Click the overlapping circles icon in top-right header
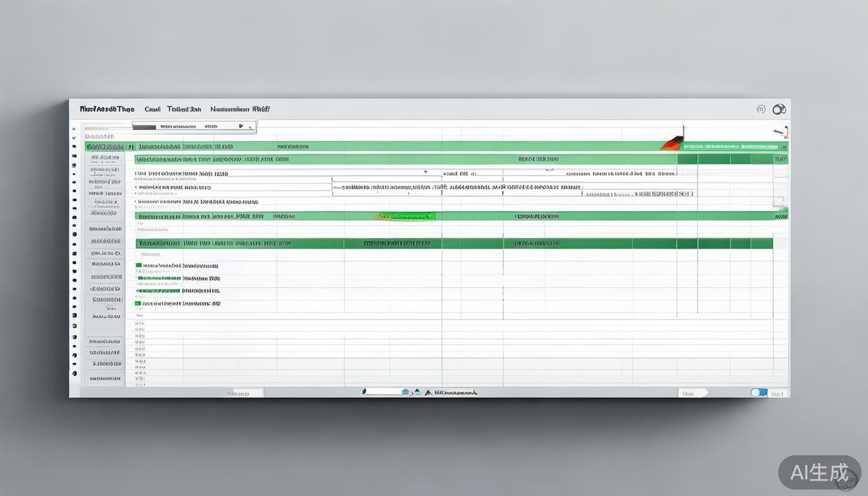The image size is (868, 496). tap(779, 110)
